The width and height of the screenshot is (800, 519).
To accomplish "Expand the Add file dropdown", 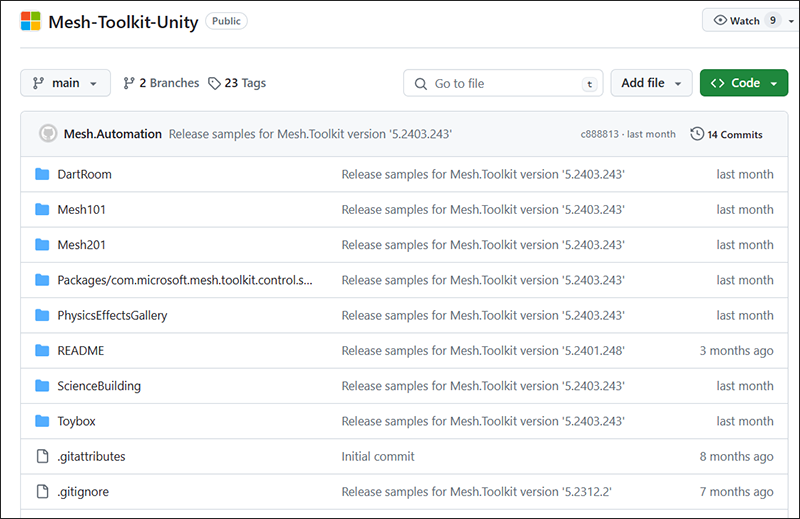I will point(651,83).
